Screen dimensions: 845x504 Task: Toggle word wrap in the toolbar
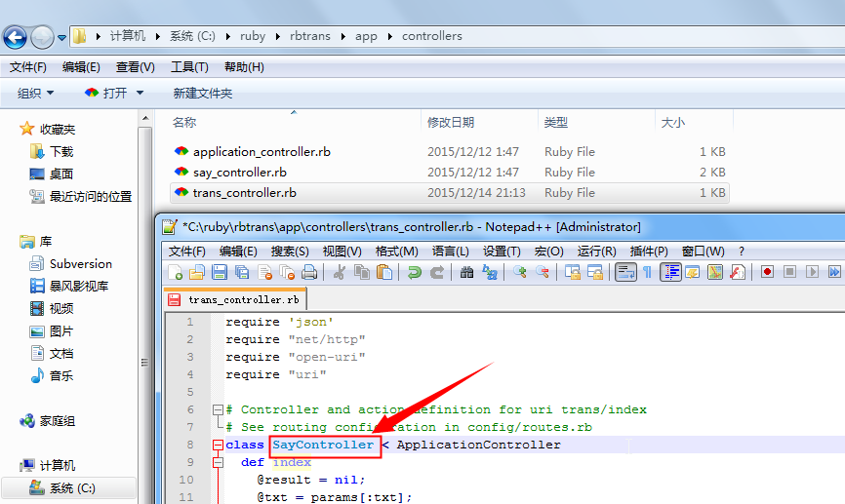coord(625,272)
